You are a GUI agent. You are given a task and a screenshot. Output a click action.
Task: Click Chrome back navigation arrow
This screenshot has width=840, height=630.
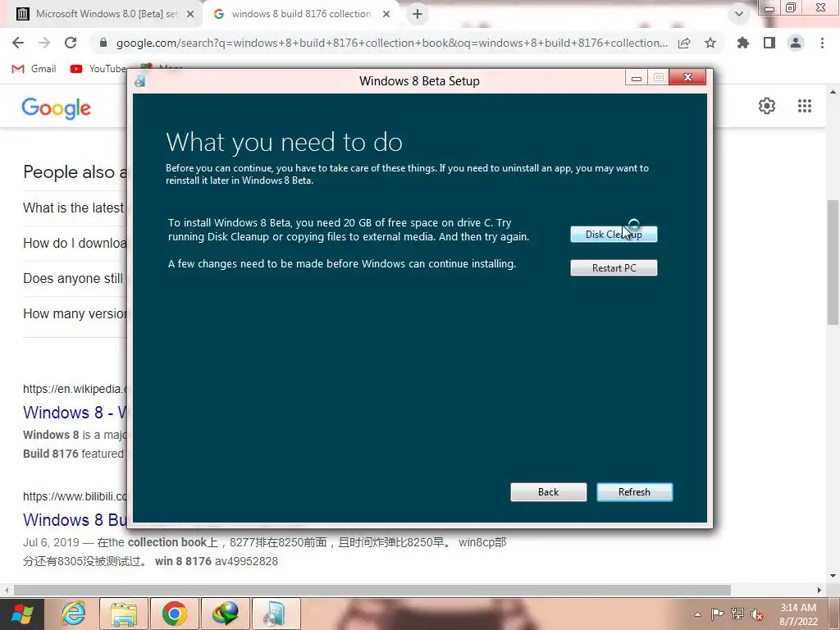(x=18, y=43)
